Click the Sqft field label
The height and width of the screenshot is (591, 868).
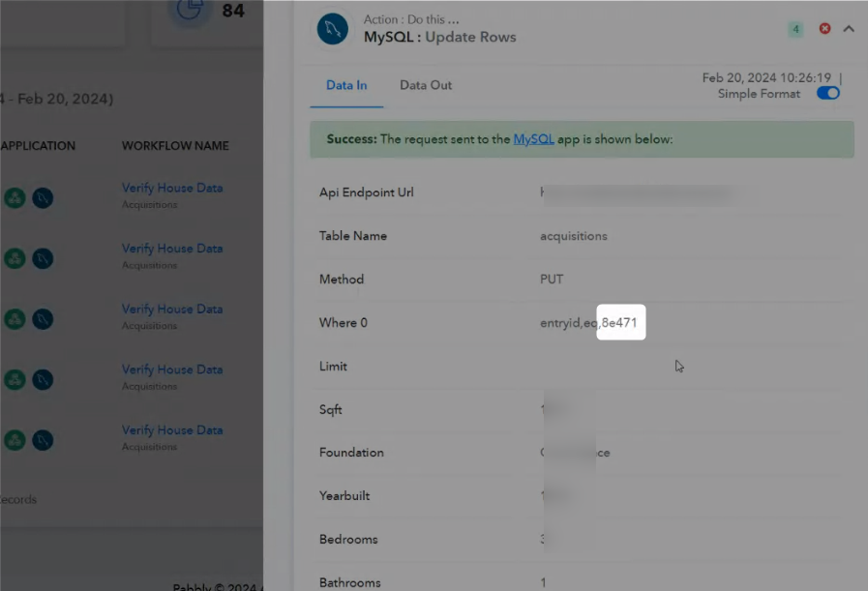(331, 409)
